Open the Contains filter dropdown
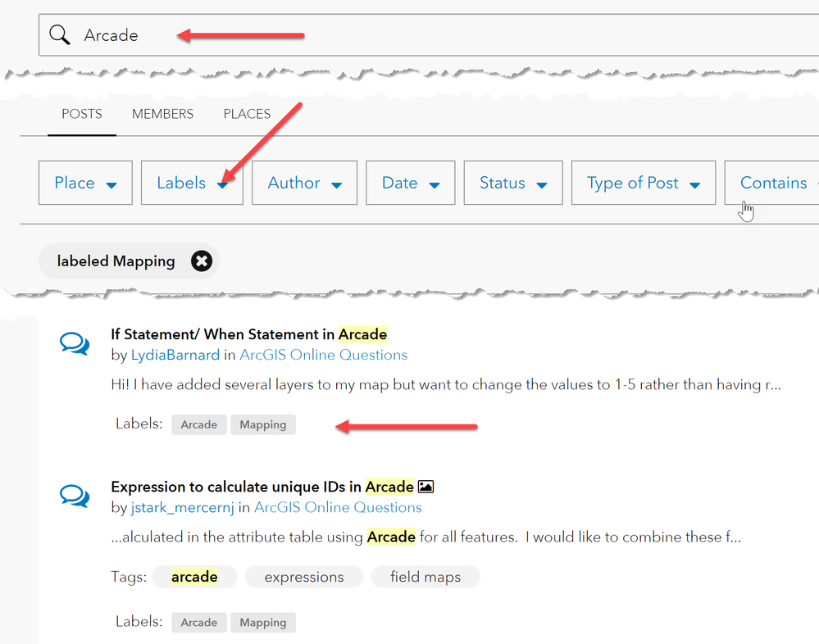819x644 pixels. [771, 183]
